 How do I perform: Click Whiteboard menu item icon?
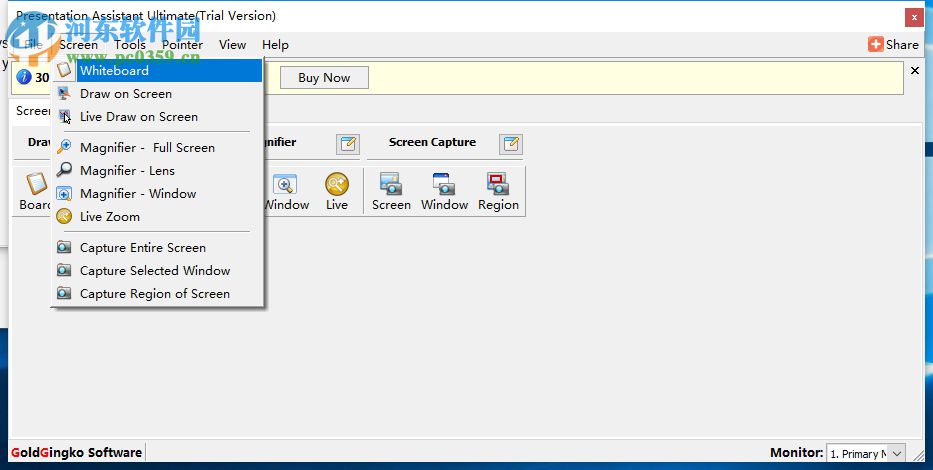(x=64, y=70)
